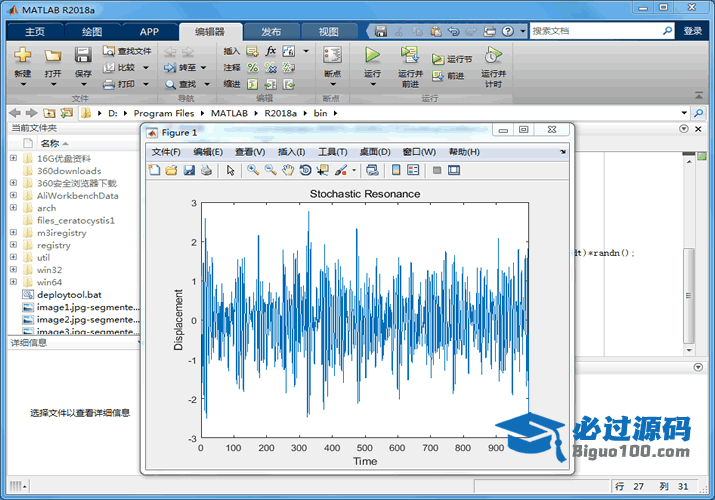This screenshot has height=500, width=715.
Task: Select the Pan hand tool
Action: coord(288,170)
